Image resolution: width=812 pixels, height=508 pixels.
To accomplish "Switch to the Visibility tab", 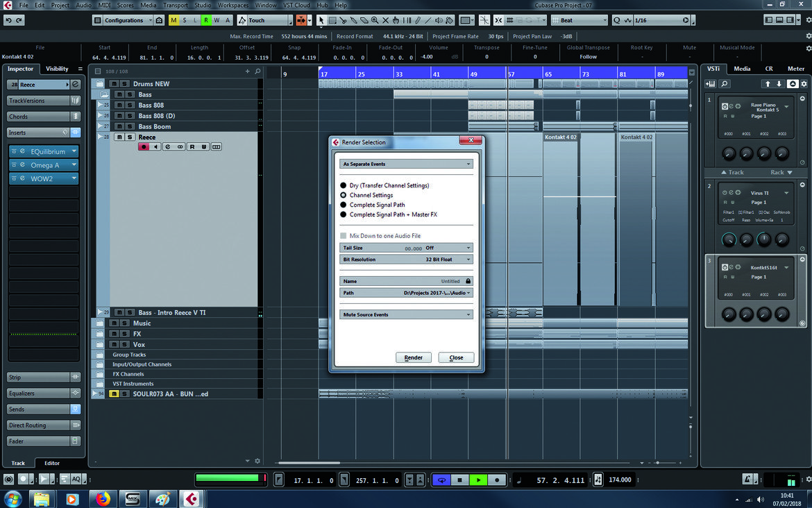I will [57, 69].
